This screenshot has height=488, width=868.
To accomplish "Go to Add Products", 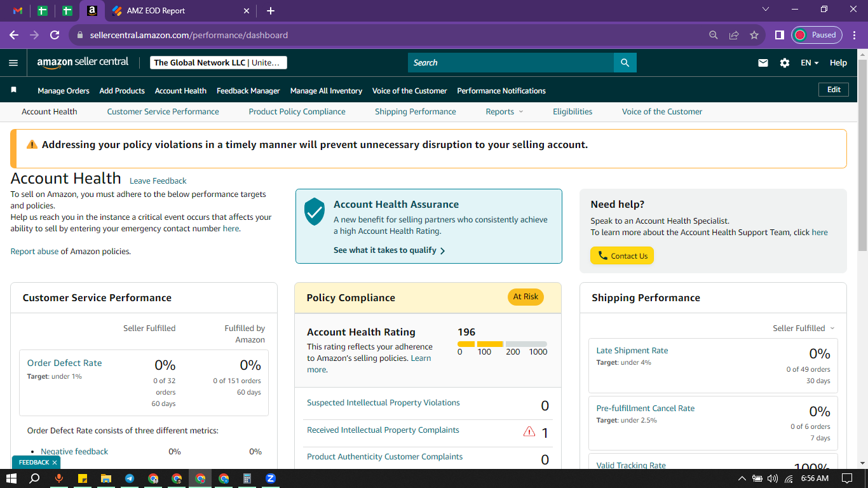I will tap(122, 91).
